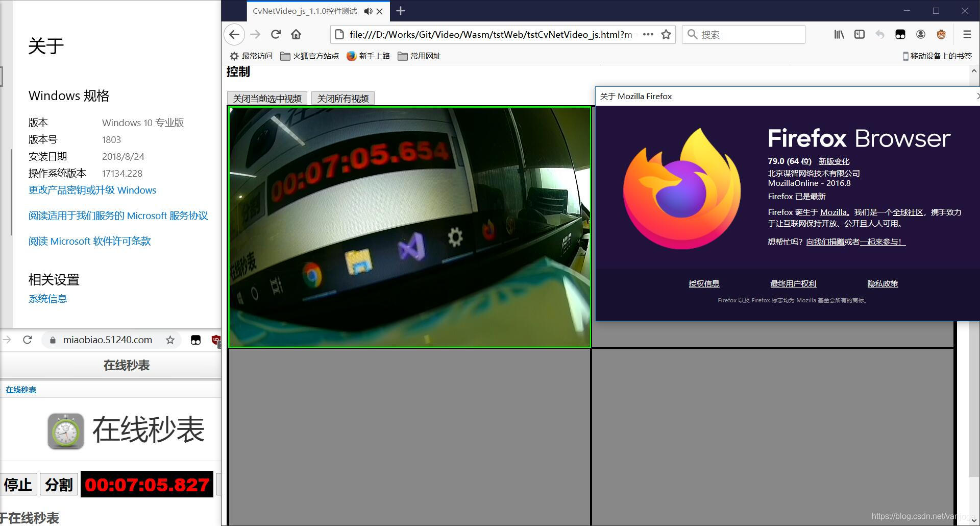This screenshot has width=980, height=526.
Task: Open 常用网址 bookmark folder
Action: (419, 56)
